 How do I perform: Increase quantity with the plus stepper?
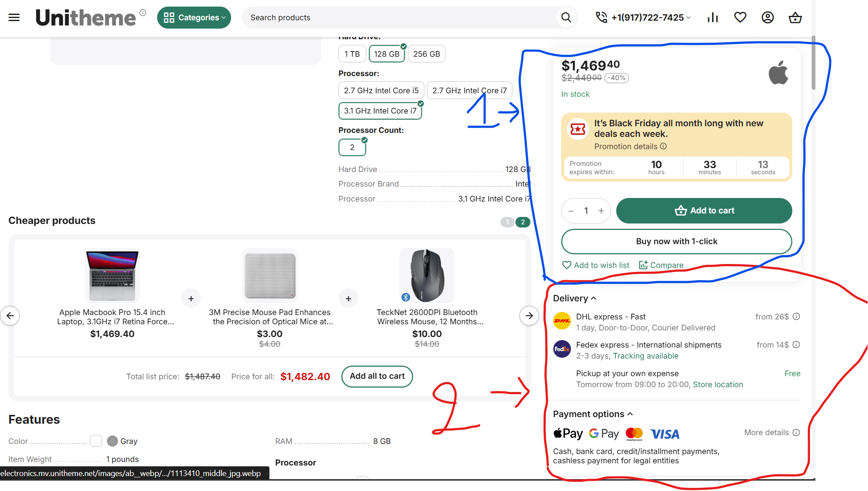click(x=601, y=211)
